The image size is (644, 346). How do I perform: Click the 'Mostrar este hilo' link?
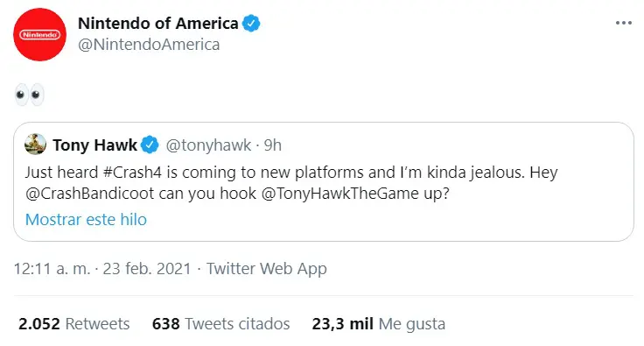pos(86,220)
